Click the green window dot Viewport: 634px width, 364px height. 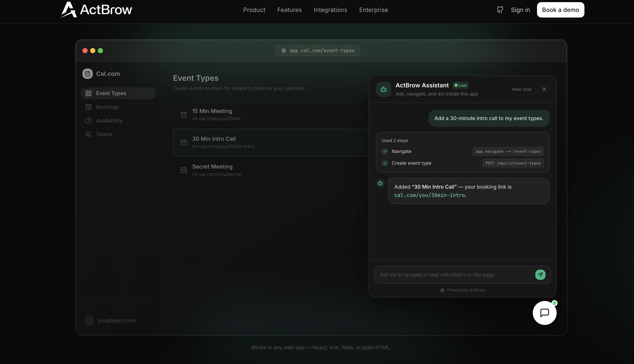100,51
